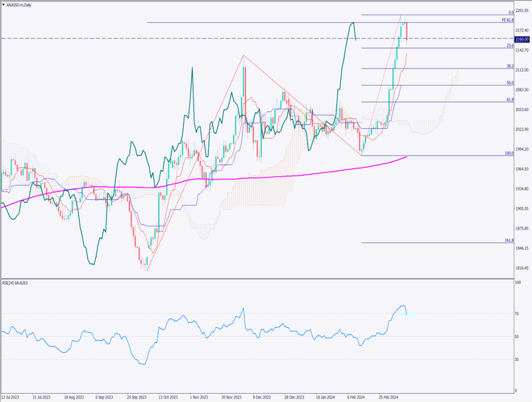Select the Fibonacci 161.8 level label
The width and height of the screenshot is (532, 402).
[x=509, y=240]
